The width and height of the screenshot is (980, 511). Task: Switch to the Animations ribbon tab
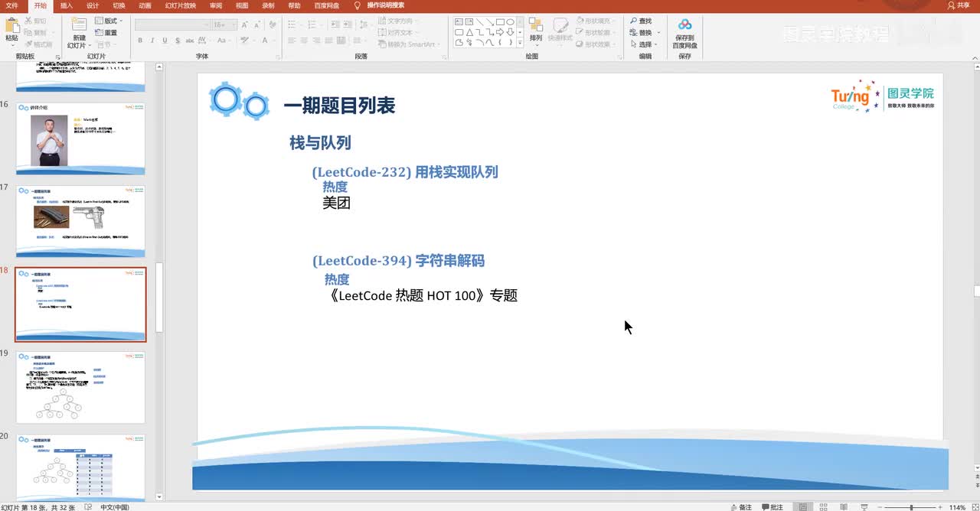tap(145, 5)
